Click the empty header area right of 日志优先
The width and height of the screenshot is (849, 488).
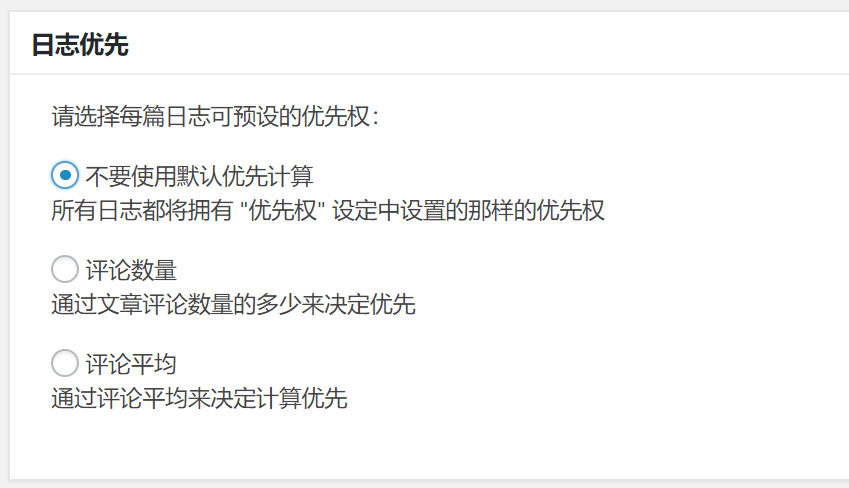pos(487,43)
